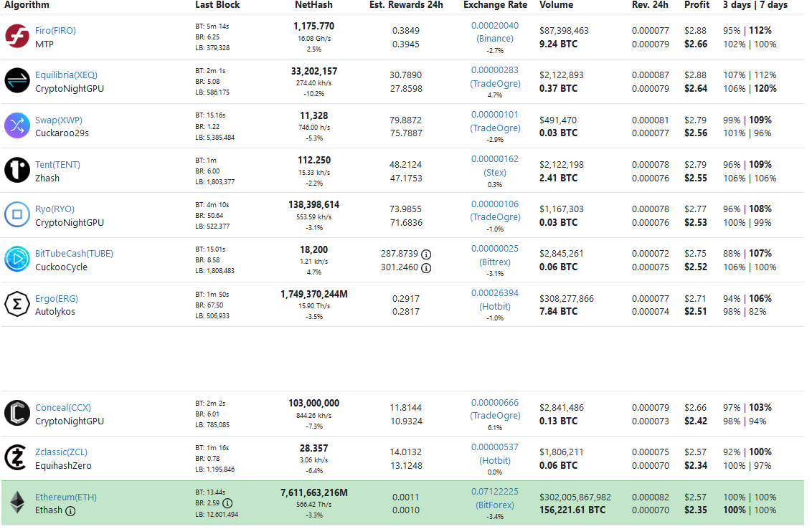The height and width of the screenshot is (529, 812).
Task: Select Firo profit $2.66 value
Action: (696, 44)
